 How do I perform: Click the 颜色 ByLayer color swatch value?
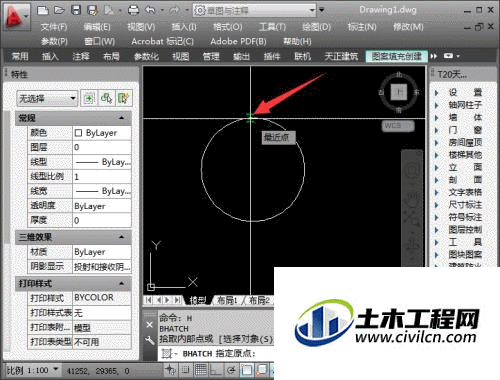(x=102, y=133)
